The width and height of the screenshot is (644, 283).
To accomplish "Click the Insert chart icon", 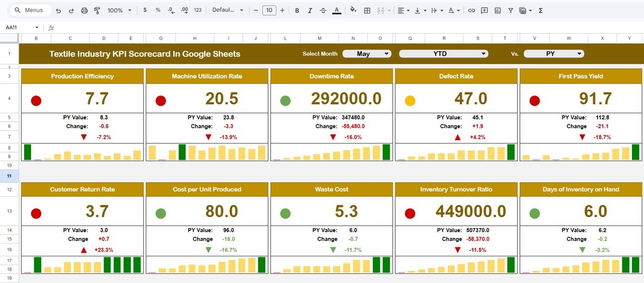I will pos(498,11).
